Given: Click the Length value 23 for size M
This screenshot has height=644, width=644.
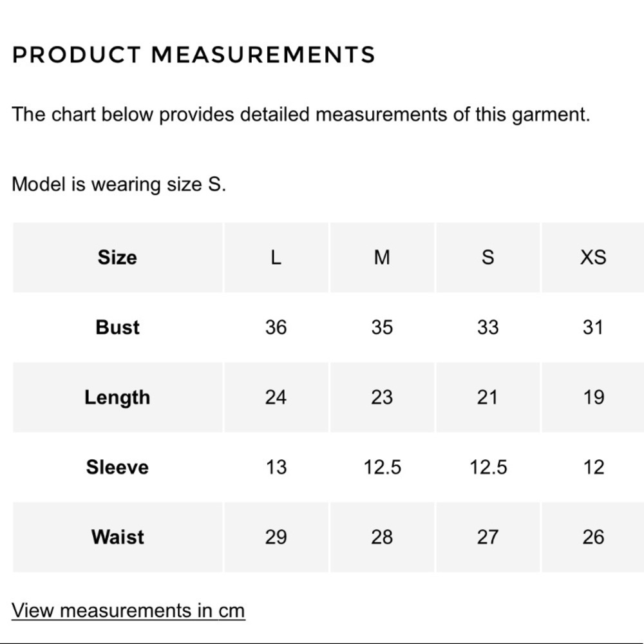Looking at the screenshot, I should point(382,397).
